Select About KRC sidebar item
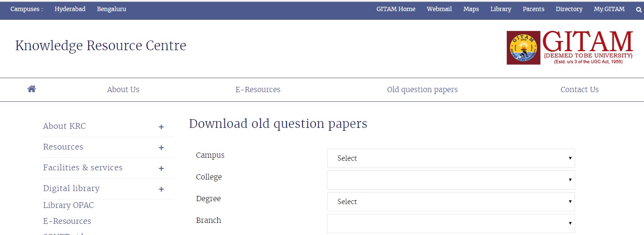The image size is (644, 235). [x=65, y=126]
